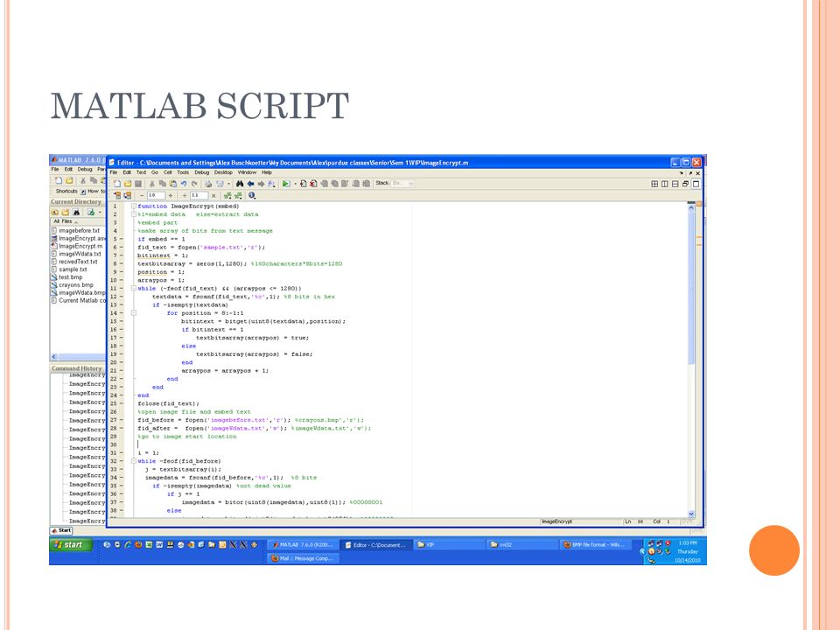Click the MATLAB Start button

click(x=61, y=530)
